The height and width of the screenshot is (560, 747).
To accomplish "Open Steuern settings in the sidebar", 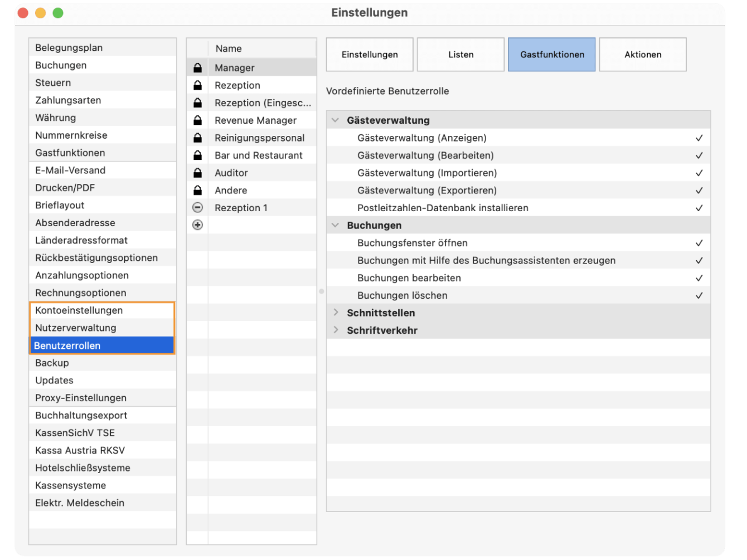I will (103, 83).
